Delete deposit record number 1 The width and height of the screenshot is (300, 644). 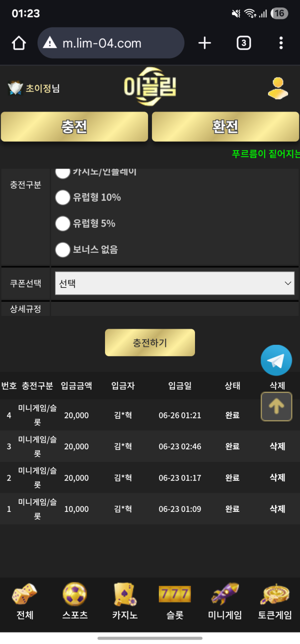coord(277,509)
